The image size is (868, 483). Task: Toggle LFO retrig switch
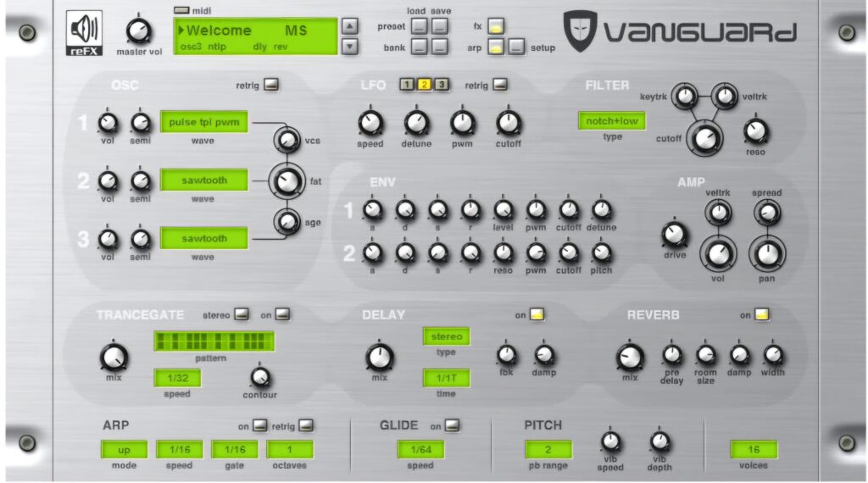tap(499, 85)
